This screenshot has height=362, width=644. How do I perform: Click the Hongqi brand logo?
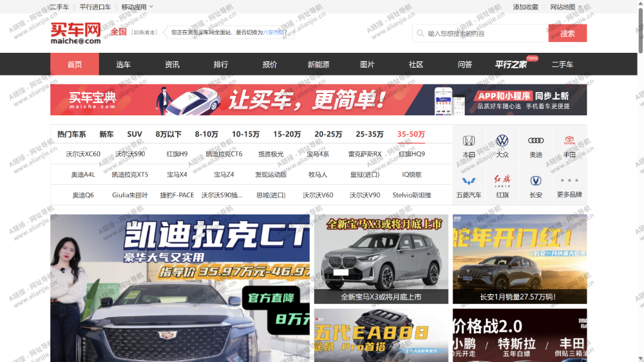click(502, 181)
